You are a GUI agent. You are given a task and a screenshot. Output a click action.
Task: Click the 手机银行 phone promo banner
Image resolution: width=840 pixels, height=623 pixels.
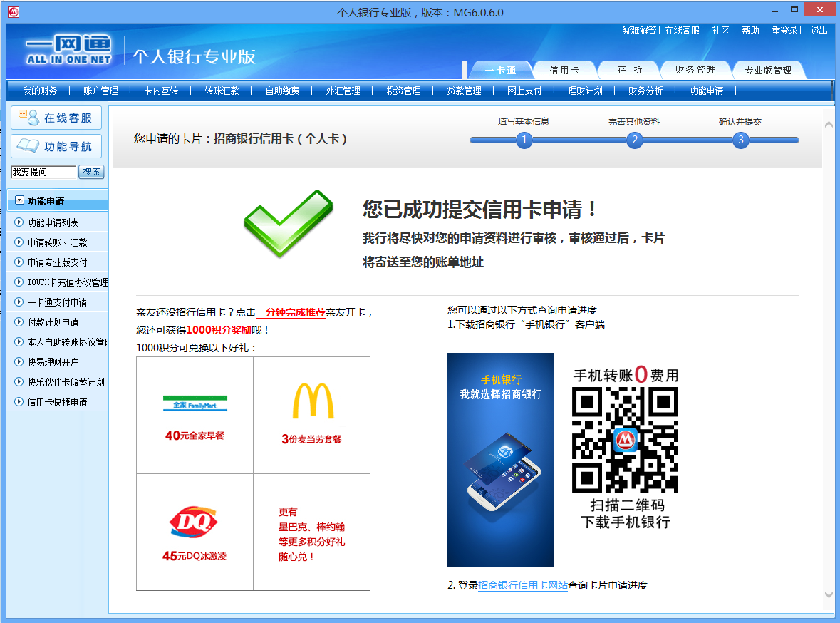click(x=500, y=460)
